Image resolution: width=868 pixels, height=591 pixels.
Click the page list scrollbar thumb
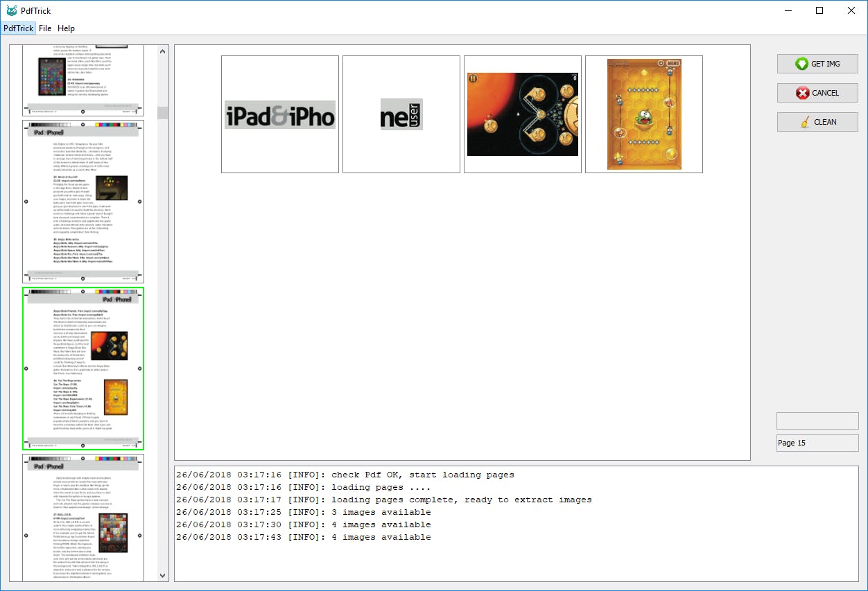(x=163, y=113)
